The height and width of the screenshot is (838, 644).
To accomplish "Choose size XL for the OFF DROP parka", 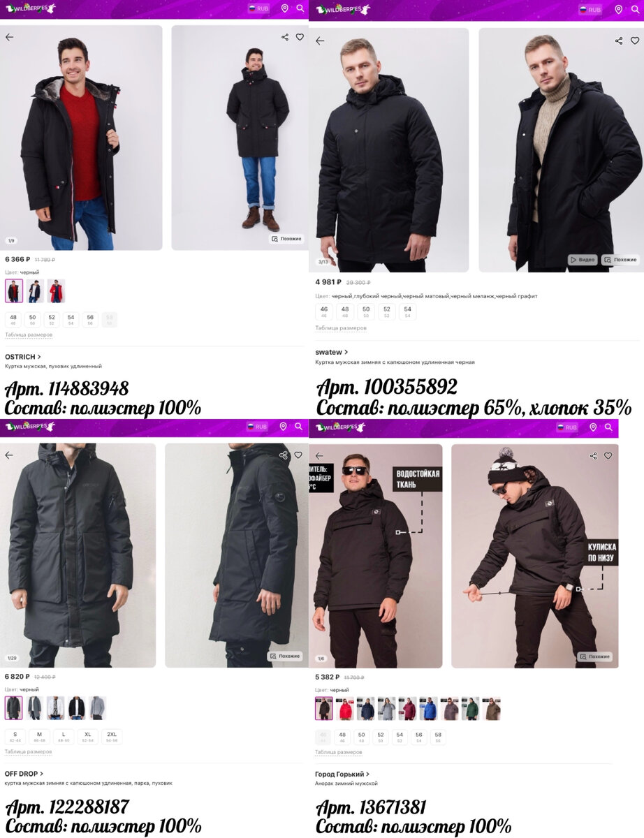I will (88, 737).
